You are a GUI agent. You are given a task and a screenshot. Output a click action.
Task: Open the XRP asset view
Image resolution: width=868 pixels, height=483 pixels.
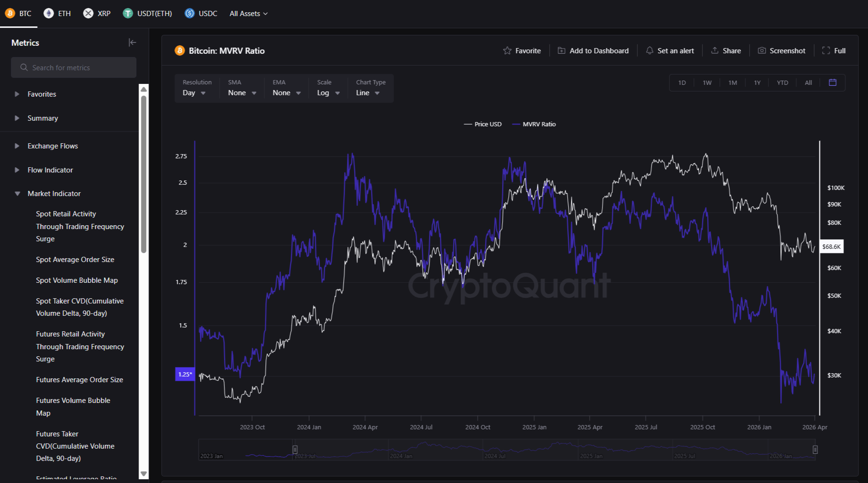tap(89, 13)
